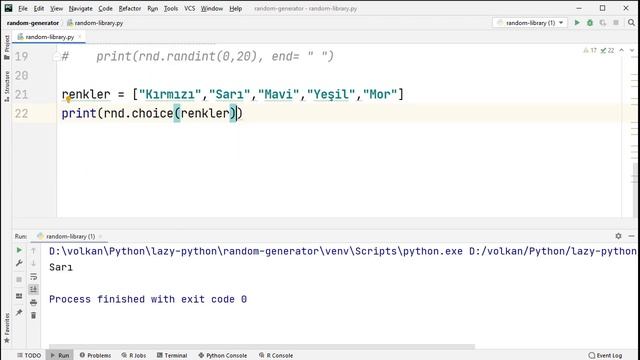This screenshot has width=640, height=360.
Task: Click the Print console output icon
Action: 33,302
